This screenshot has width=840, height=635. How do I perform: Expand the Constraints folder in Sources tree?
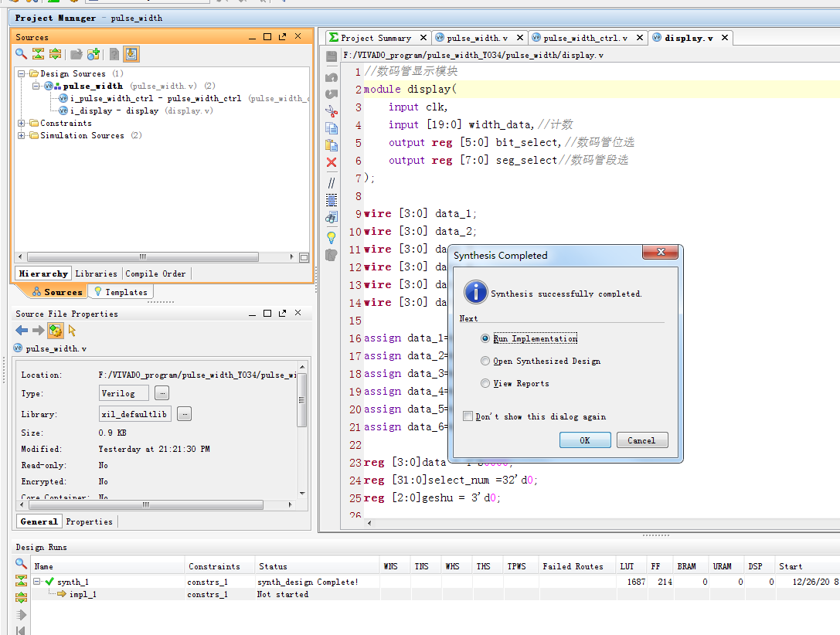22,124
